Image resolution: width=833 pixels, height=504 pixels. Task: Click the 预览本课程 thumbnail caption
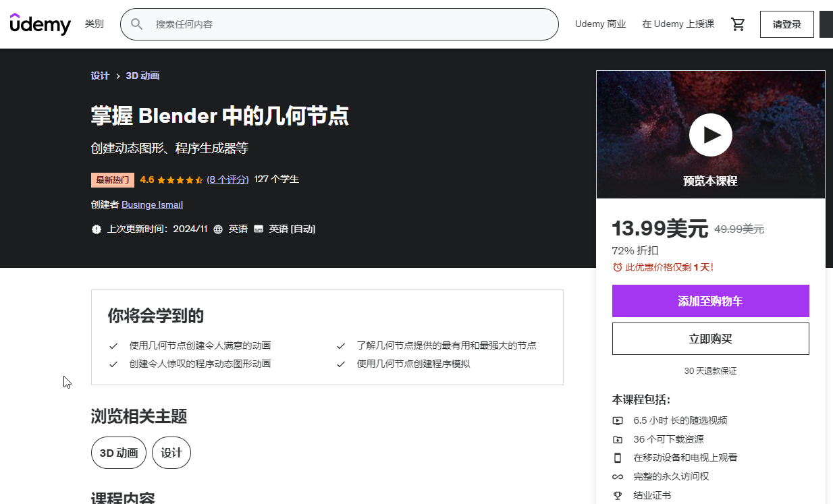(x=710, y=181)
